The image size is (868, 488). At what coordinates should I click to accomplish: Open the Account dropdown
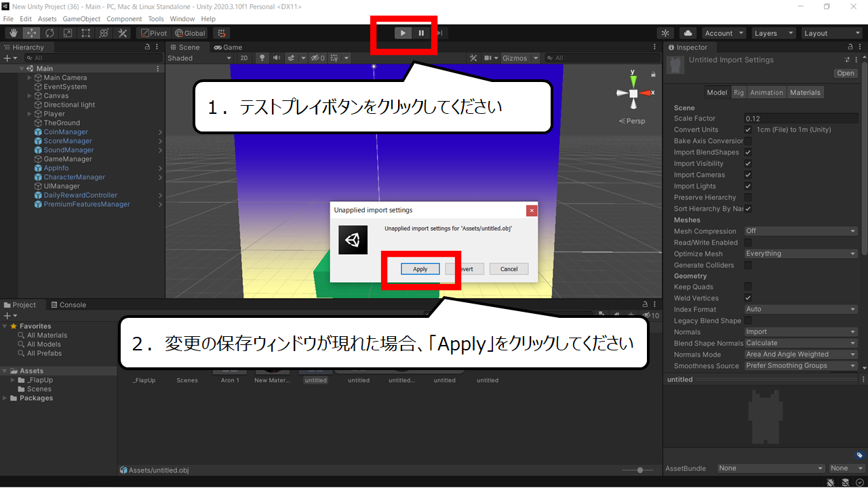[724, 33]
